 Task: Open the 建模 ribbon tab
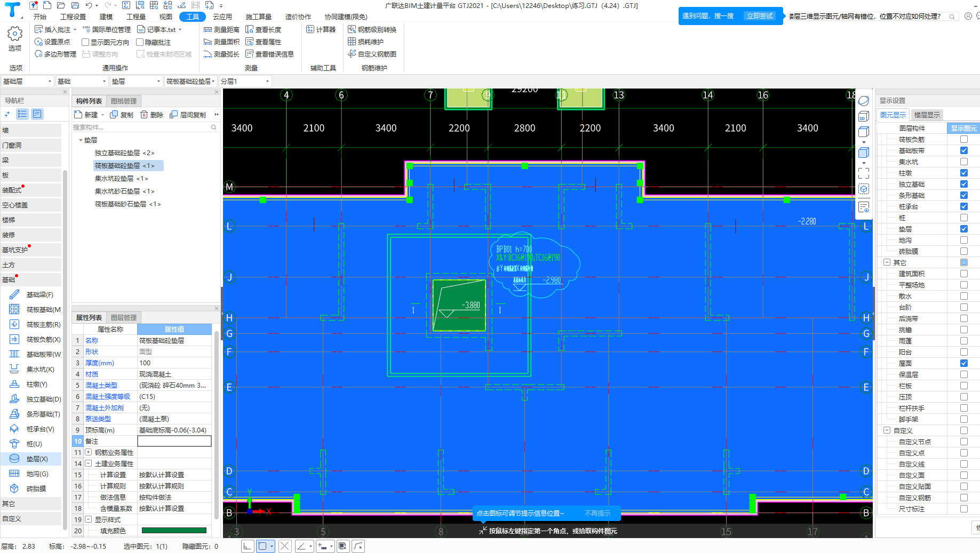pyautogui.click(x=106, y=17)
